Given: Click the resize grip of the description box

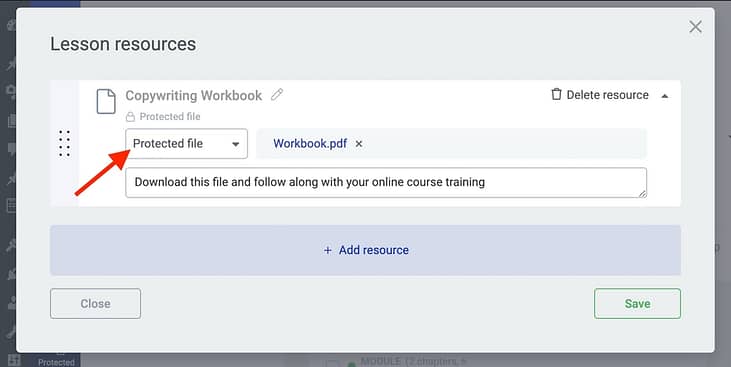Looking at the screenshot, I should coord(642,194).
